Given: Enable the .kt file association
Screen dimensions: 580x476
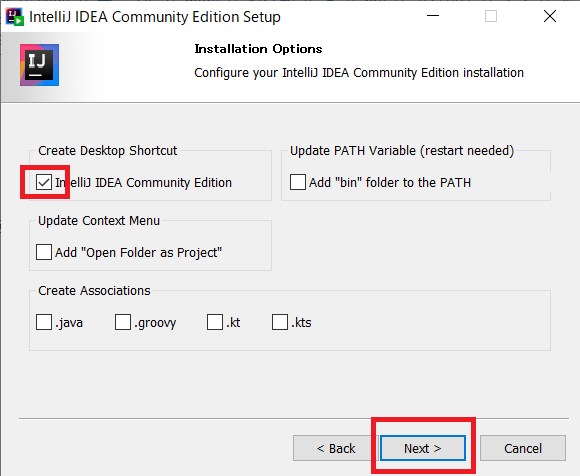Looking at the screenshot, I should pos(215,322).
